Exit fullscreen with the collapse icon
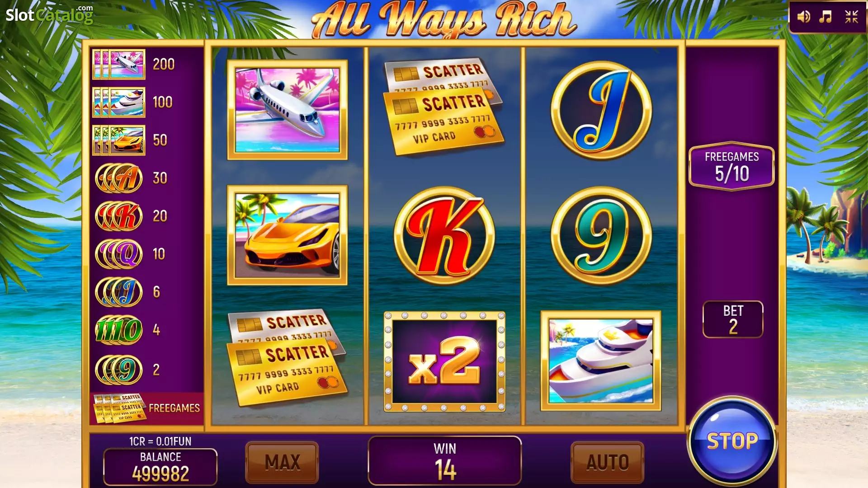The height and width of the screenshot is (488, 868). 852,17
